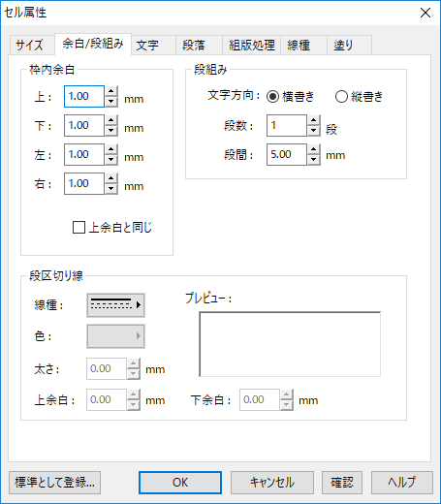Viewport: 441px width, 504px height.
Task: Open ヘルプ help button
Action: click(x=402, y=483)
